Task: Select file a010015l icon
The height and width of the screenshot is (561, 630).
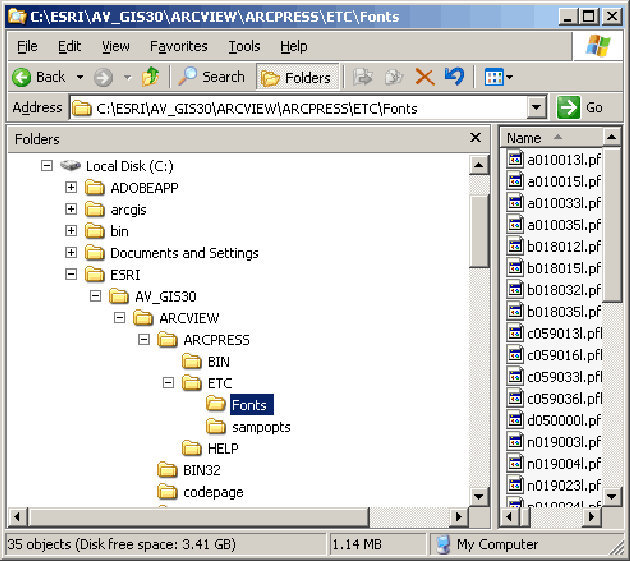Action: pos(515,181)
